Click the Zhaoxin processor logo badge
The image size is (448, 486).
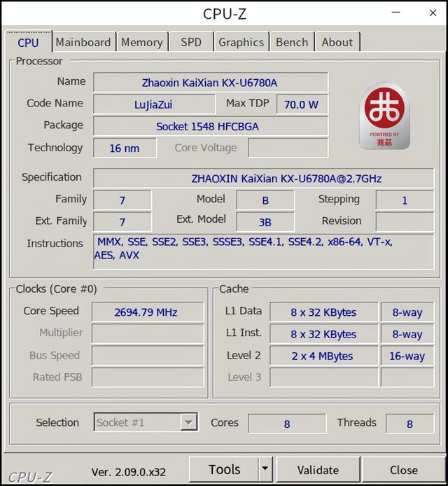tap(384, 116)
